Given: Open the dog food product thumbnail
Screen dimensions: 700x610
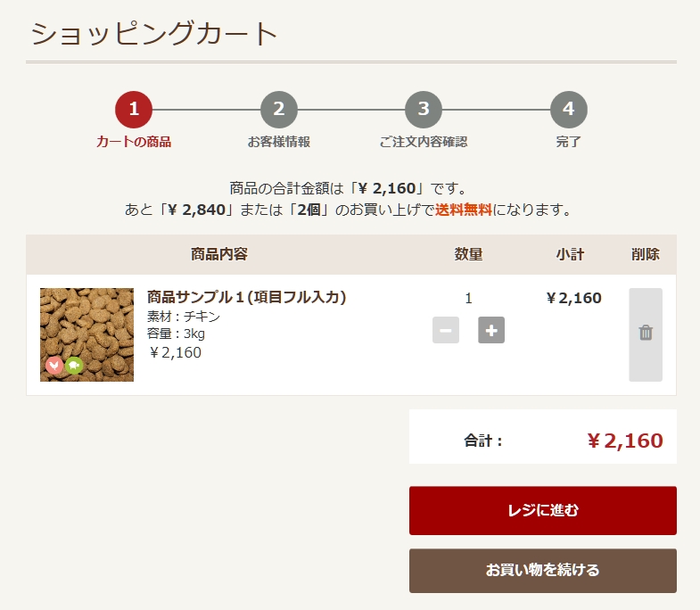Looking at the screenshot, I should pos(86,334).
